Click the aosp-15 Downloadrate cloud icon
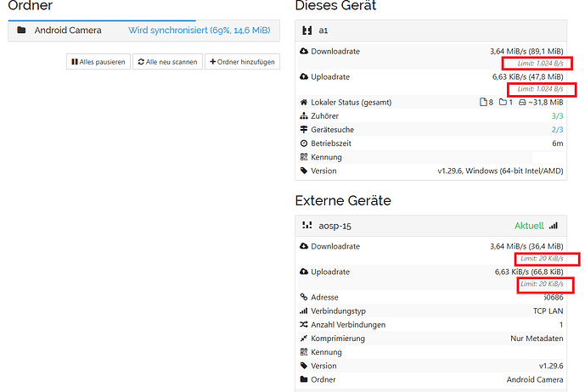Image resolution: width=585 pixels, height=392 pixels. pyautogui.click(x=304, y=246)
